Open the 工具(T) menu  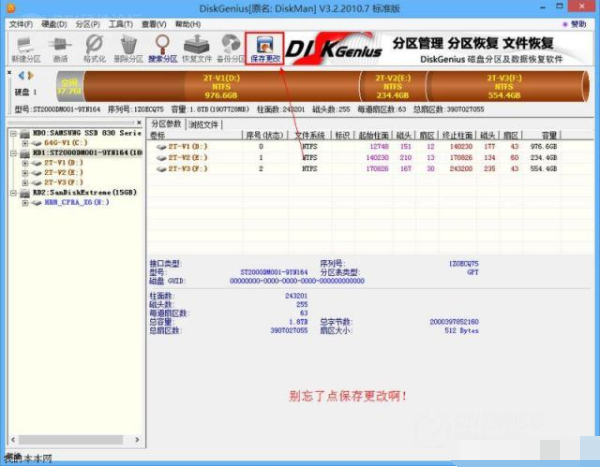pyautogui.click(x=121, y=24)
